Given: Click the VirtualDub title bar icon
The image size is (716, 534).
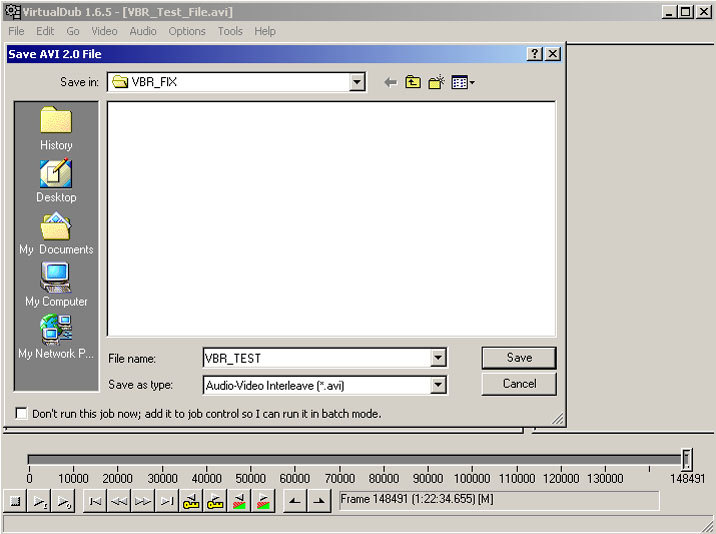Looking at the screenshot, I should (12, 11).
